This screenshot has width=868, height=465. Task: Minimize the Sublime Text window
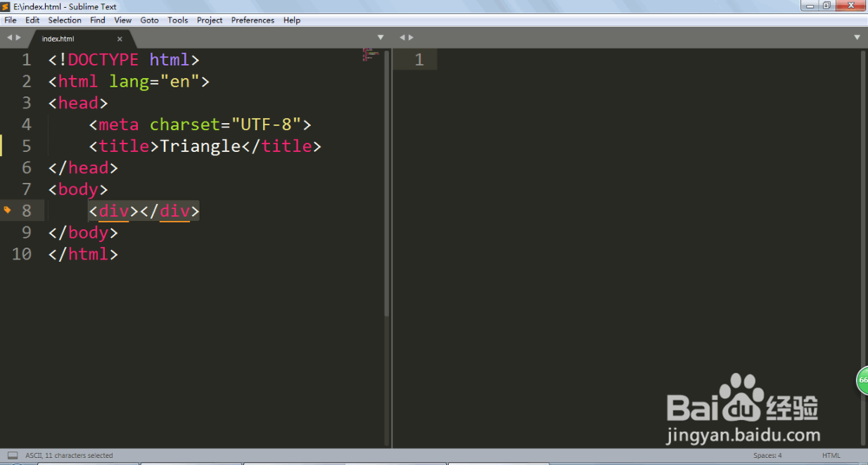click(810, 5)
